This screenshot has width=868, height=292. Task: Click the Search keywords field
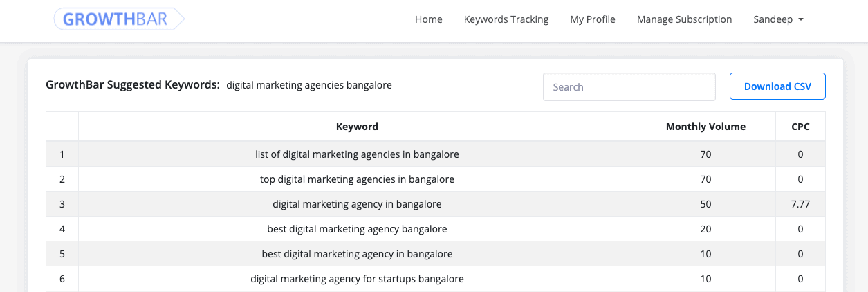[x=629, y=87]
